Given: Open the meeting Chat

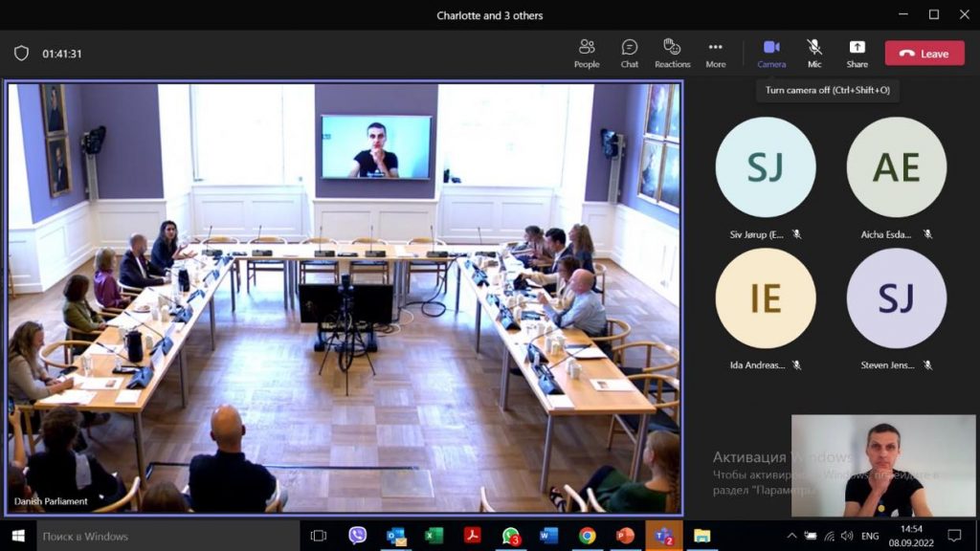Looking at the screenshot, I should pyautogui.click(x=629, y=54).
